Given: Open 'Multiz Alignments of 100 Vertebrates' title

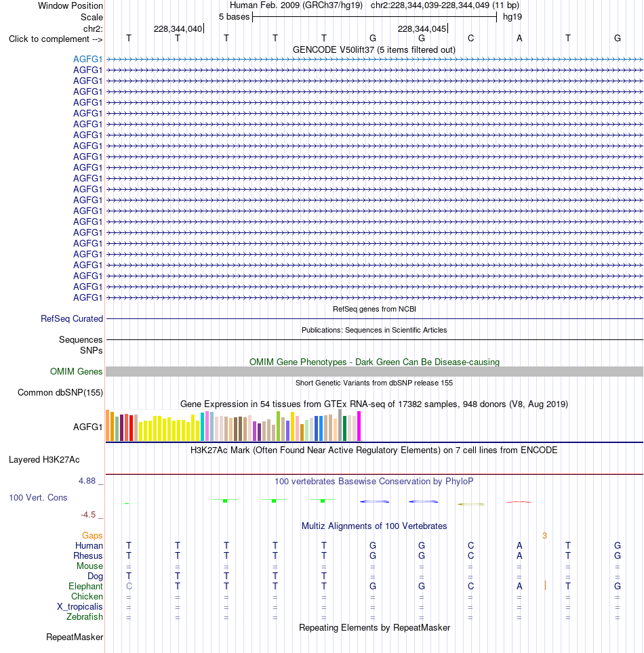Looking at the screenshot, I should coord(374,526).
